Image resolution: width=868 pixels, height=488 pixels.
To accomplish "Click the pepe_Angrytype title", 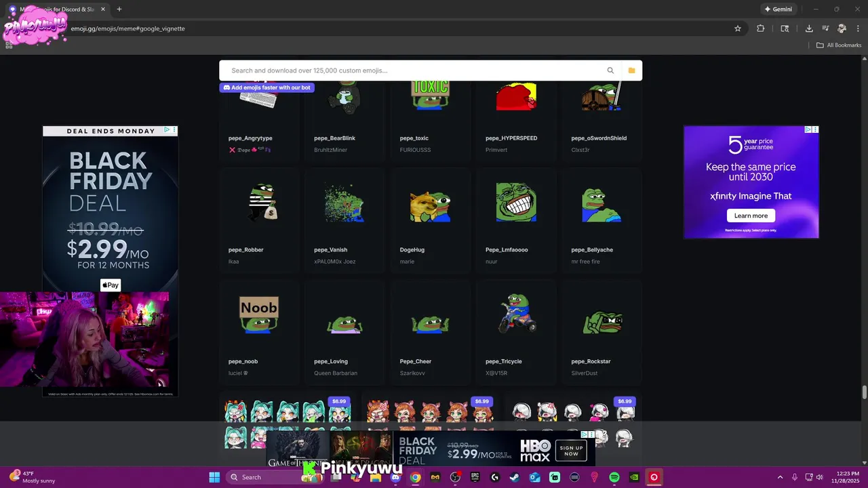I will tap(250, 138).
